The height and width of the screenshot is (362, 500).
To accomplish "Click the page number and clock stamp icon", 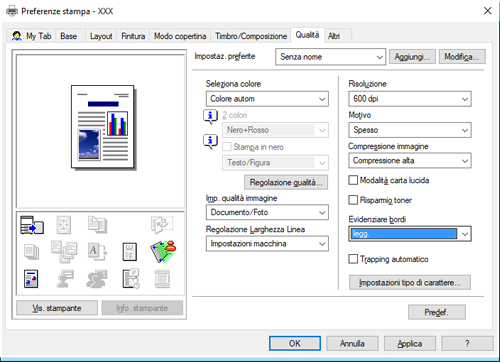I will coord(131,278).
